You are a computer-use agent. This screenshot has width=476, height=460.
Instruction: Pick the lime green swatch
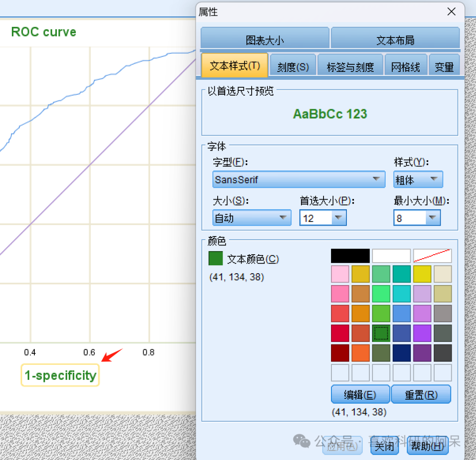tap(381, 313)
